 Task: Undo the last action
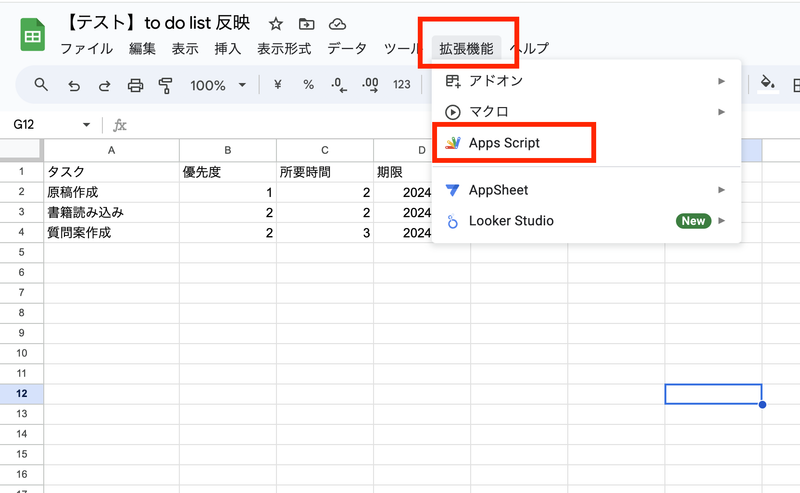point(73,85)
